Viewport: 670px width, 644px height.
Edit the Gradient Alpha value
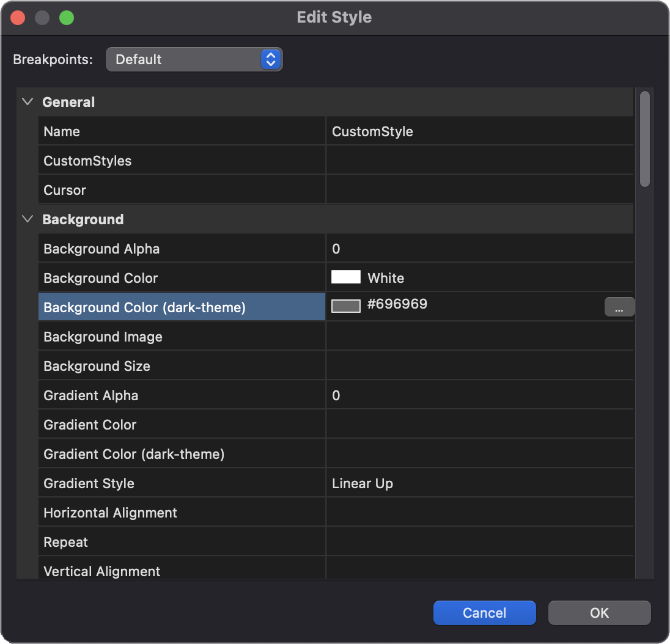[x=479, y=395]
